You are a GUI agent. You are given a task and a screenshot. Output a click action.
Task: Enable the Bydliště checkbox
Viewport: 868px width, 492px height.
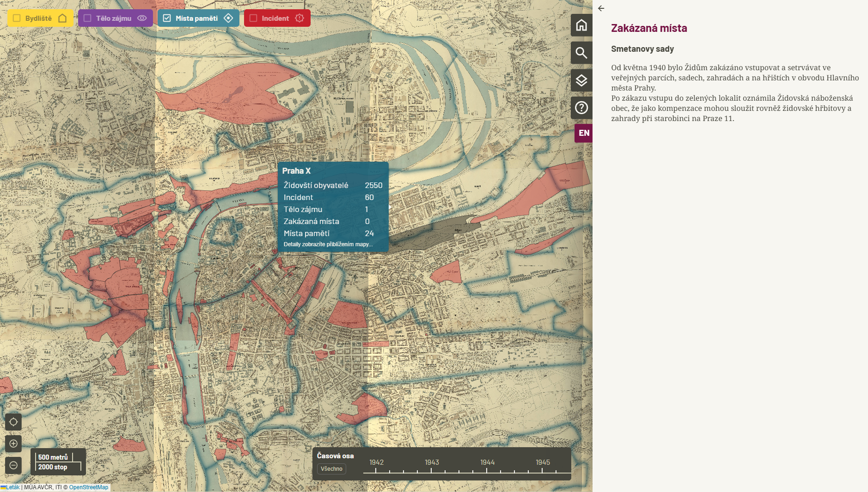point(17,18)
